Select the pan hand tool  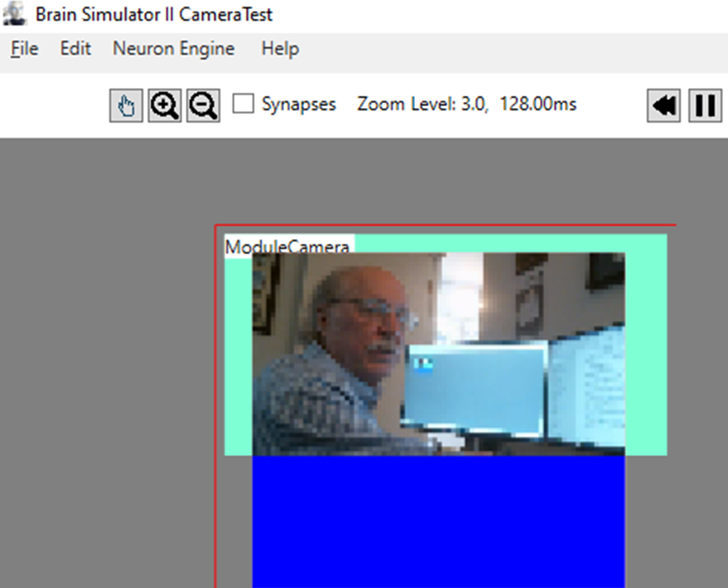click(126, 105)
